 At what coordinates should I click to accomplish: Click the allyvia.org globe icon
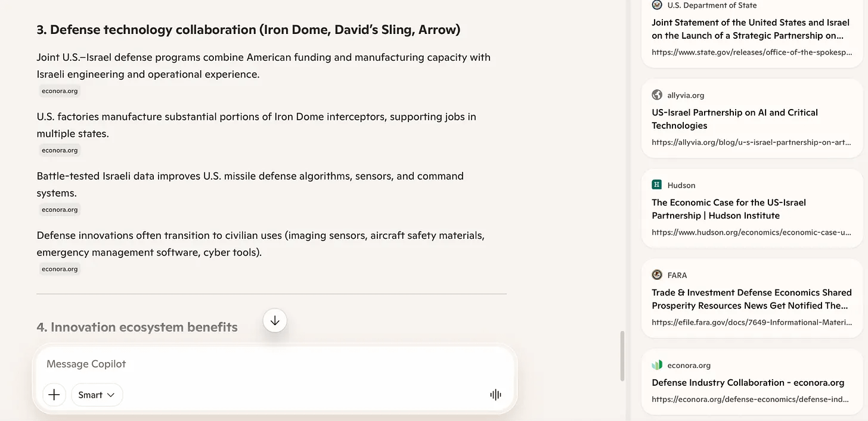[657, 95]
